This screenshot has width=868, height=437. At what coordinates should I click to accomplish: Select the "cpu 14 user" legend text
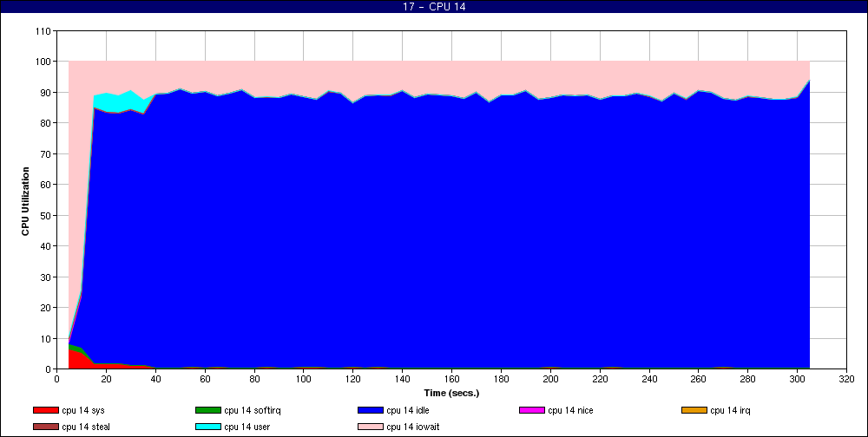coord(247,427)
